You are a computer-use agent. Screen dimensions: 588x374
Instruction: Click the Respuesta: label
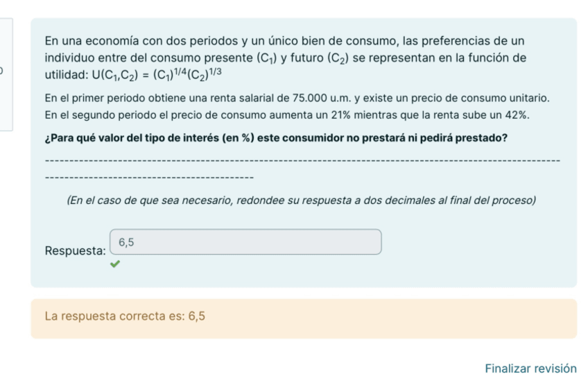click(x=75, y=250)
